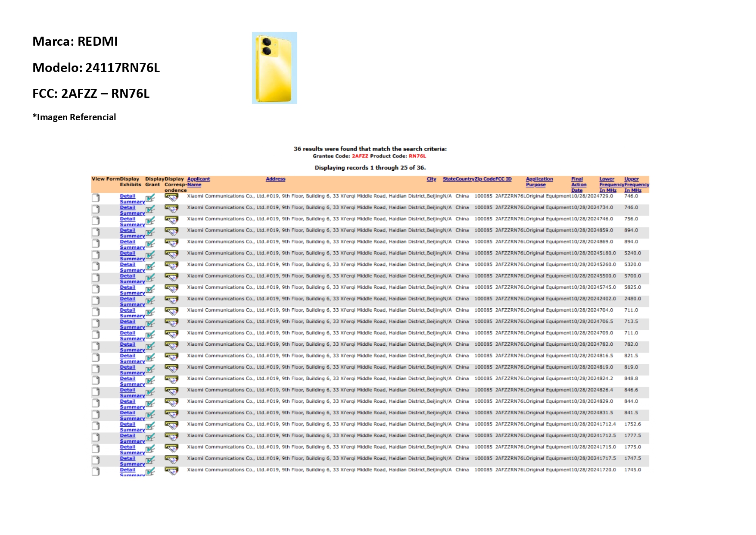This screenshot has height=535, width=756.
Task: Display grant icon in 816.5 MHz row
Action: click(x=150, y=358)
